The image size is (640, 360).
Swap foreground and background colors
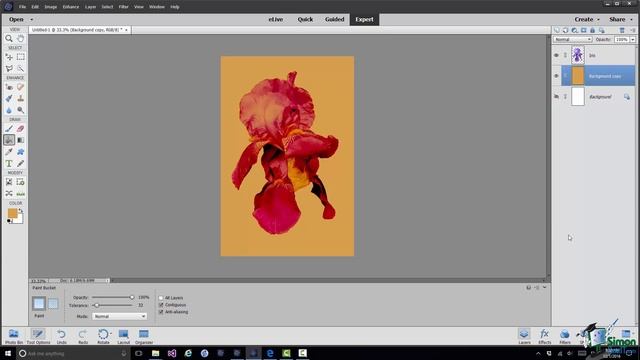pos(20,211)
